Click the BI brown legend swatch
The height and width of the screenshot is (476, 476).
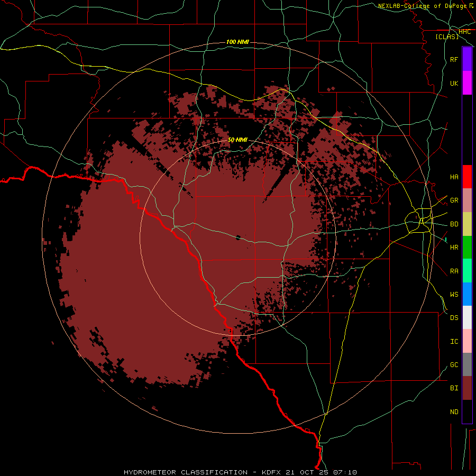pos(467,388)
